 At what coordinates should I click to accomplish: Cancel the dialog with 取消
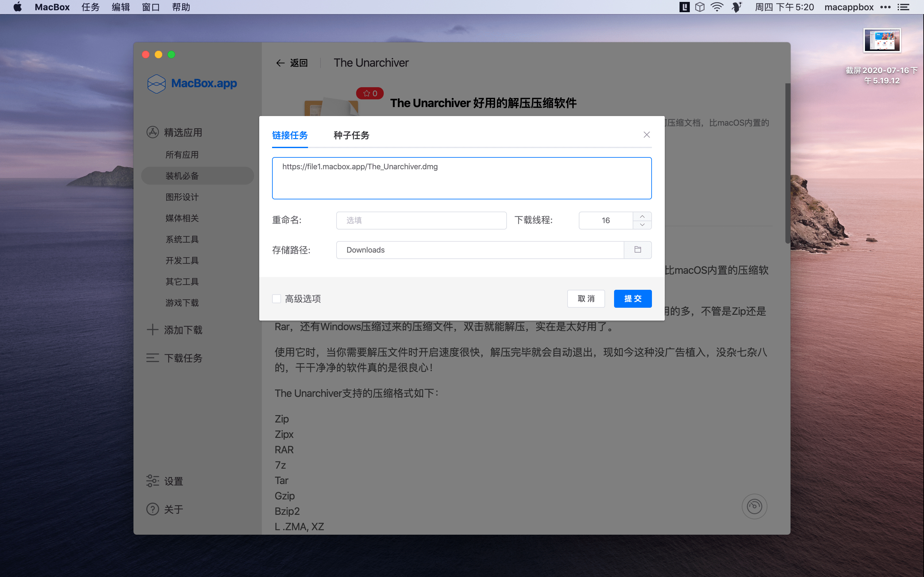point(586,299)
